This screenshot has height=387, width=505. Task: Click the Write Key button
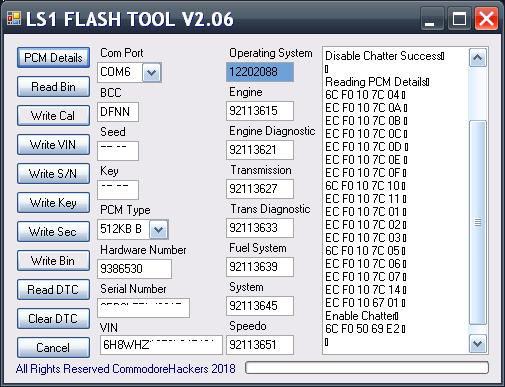point(53,203)
